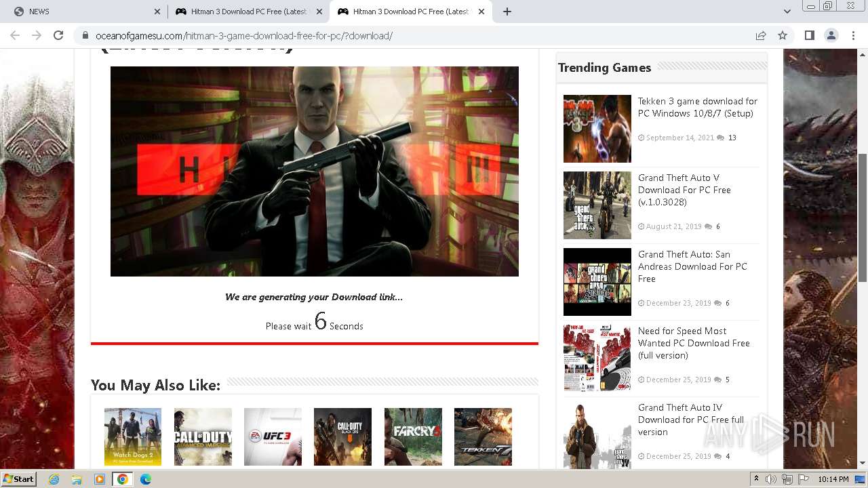Viewport: 868px width, 488px height.
Task: Launch Microsoft Edge from taskbar
Action: pos(146,479)
